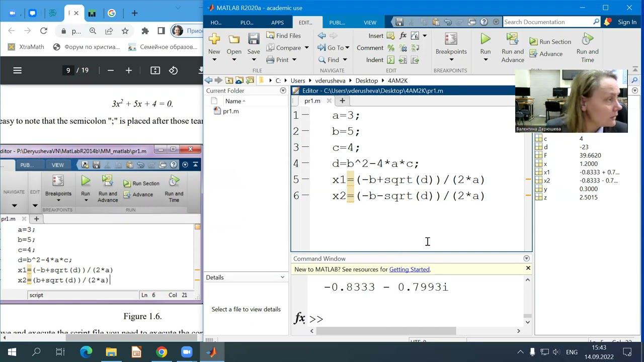Click the MATLAB notification bell icon
The width and height of the screenshot is (644, 362).
pyautogui.click(x=608, y=22)
